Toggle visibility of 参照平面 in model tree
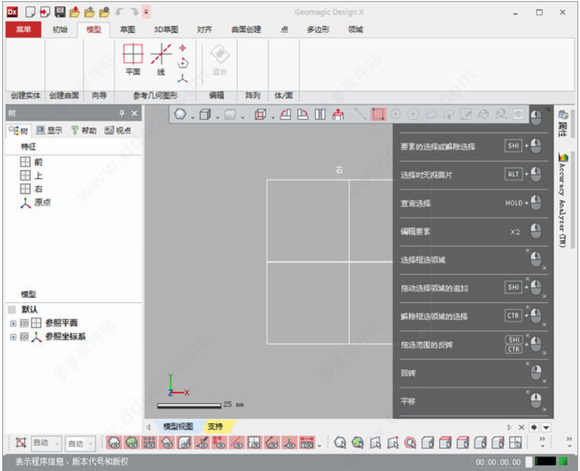 [24, 323]
